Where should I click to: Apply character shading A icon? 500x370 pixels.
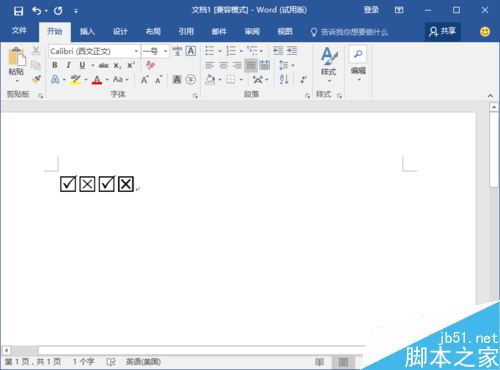177,80
